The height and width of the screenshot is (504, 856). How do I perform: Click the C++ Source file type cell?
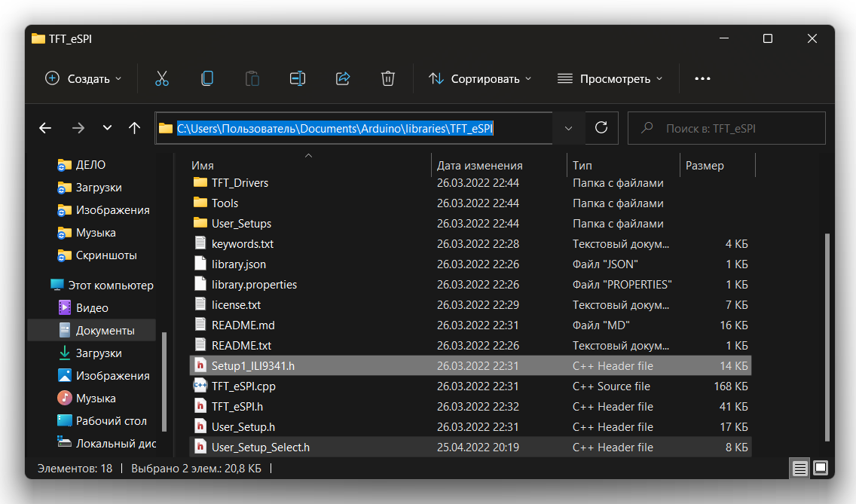tap(611, 386)
